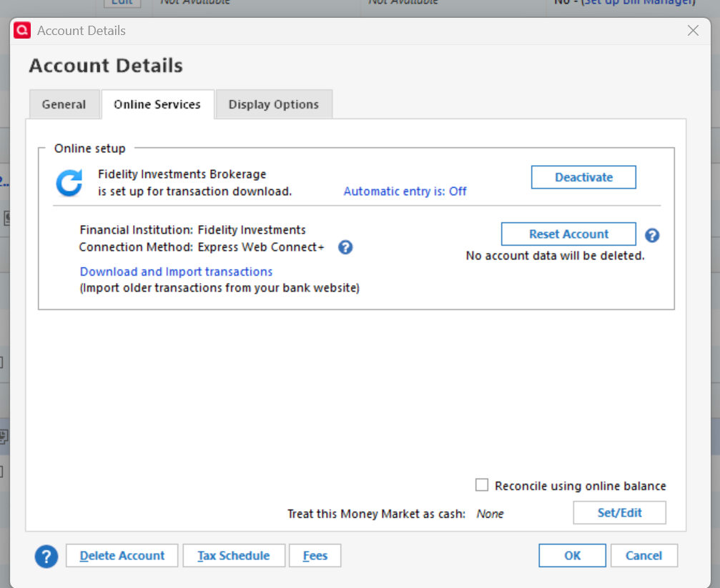Click '(Import older transactions from your bank website)' text

click(x=220, y=288)
